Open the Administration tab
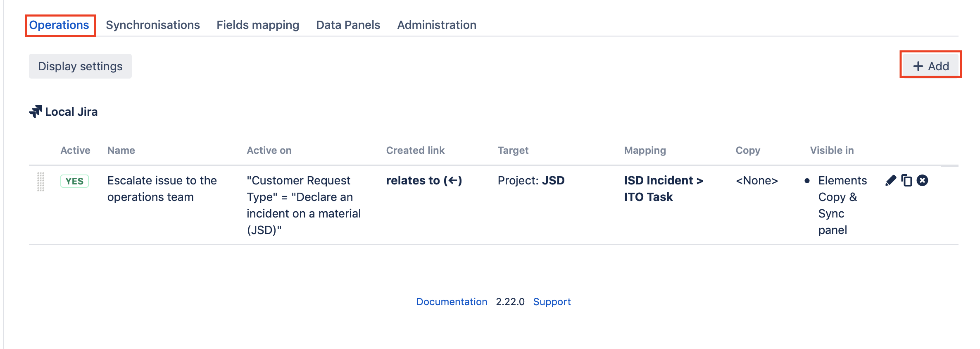This screenshot has height=349, width=980. pos(436,25)
